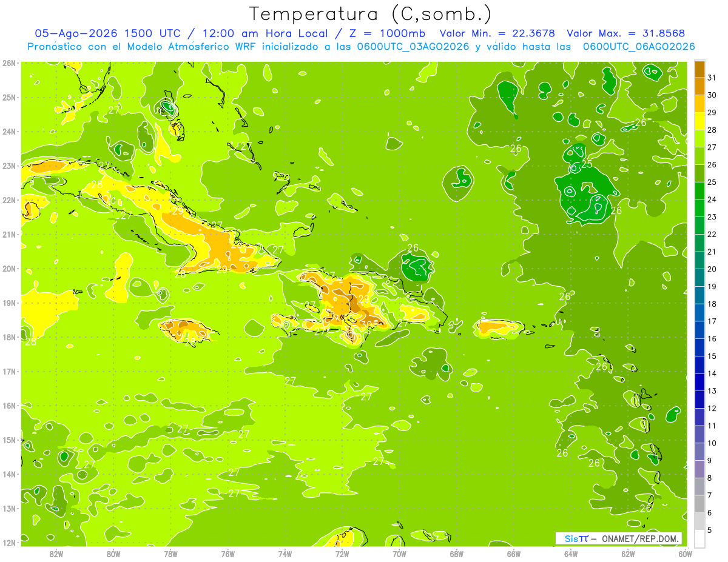Viewport: 728px width, 562px height.
Task: Click the latitude axis label "23N"
Action: 8,166
